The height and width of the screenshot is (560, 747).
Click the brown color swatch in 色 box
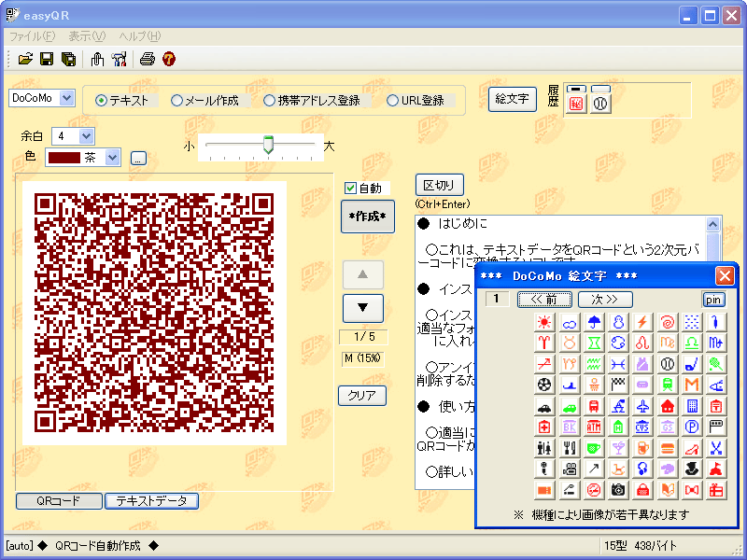pyautogui.click(x=64, y=158)
